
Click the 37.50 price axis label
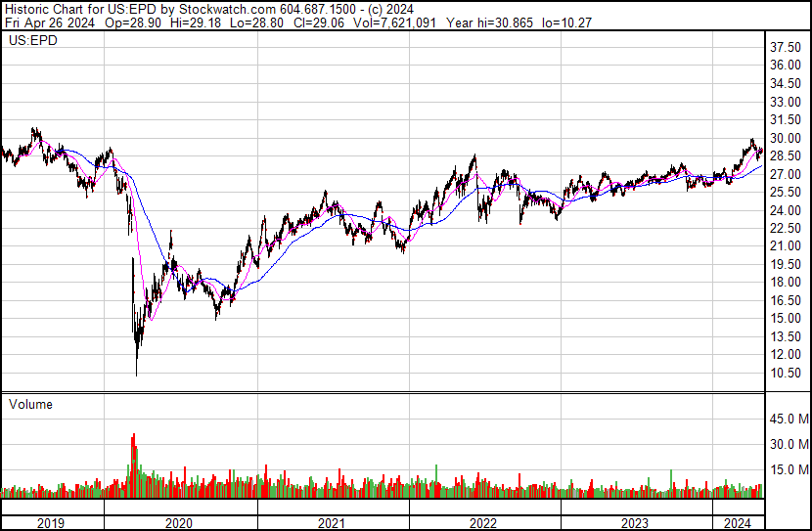[787, 47]
